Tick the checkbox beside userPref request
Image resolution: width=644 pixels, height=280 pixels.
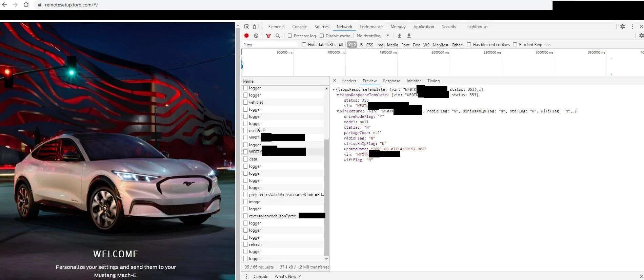point(245,130)
